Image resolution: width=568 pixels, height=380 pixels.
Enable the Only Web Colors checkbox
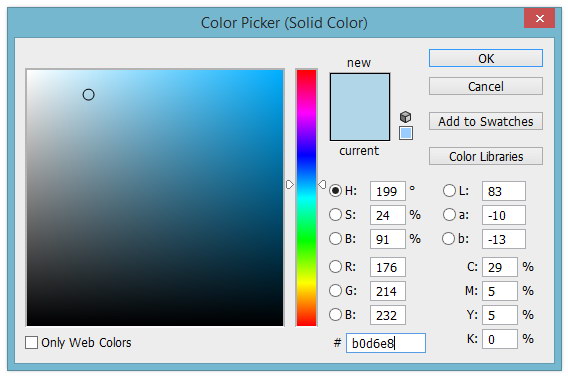pyautogui.click(x=32, y=342)
